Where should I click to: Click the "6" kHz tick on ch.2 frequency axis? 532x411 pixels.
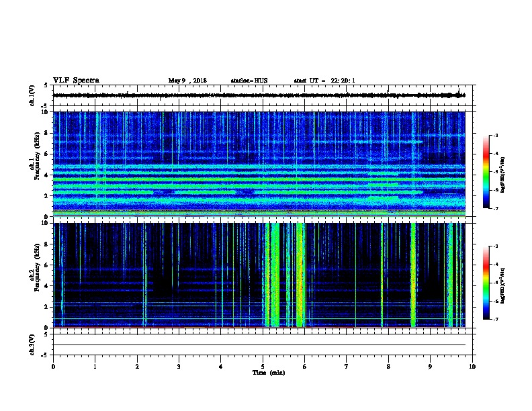point(47,265)
